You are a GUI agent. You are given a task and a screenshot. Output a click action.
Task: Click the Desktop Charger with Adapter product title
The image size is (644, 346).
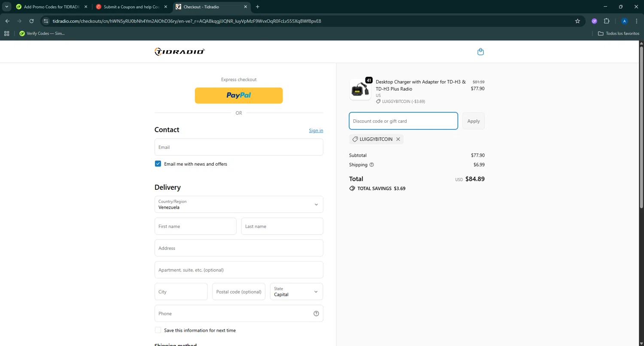coord(421,85)
